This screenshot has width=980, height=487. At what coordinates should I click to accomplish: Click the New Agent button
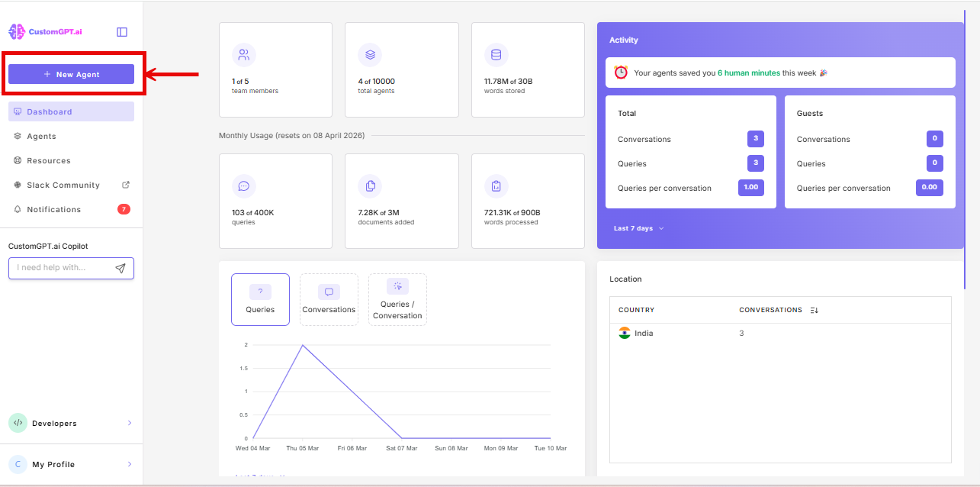point(71,74)
